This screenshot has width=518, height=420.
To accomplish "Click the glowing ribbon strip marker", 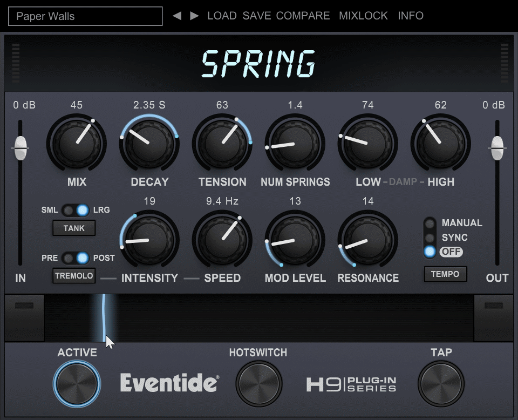I will pyautogui.click(x=104, y=317).
